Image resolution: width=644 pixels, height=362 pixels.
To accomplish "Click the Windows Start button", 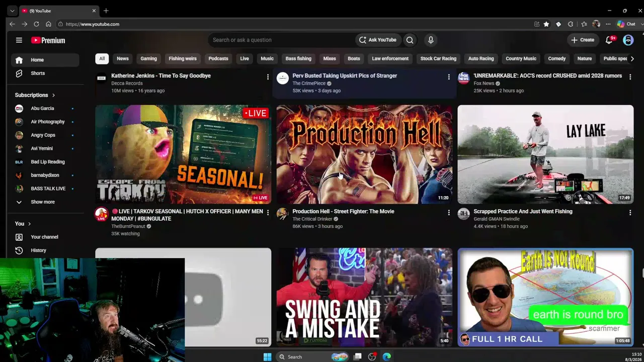I will coord(267,357).
